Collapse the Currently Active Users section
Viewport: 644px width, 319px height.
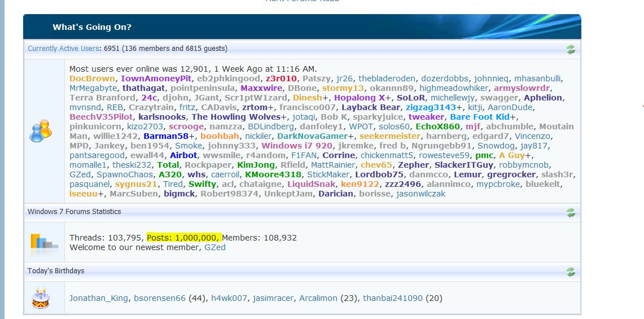(571, 49)
